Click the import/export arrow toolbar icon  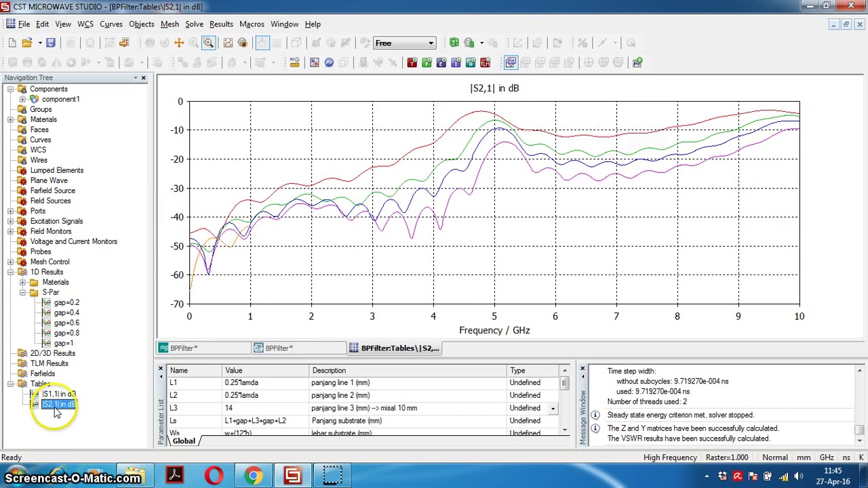pos(124,43)
